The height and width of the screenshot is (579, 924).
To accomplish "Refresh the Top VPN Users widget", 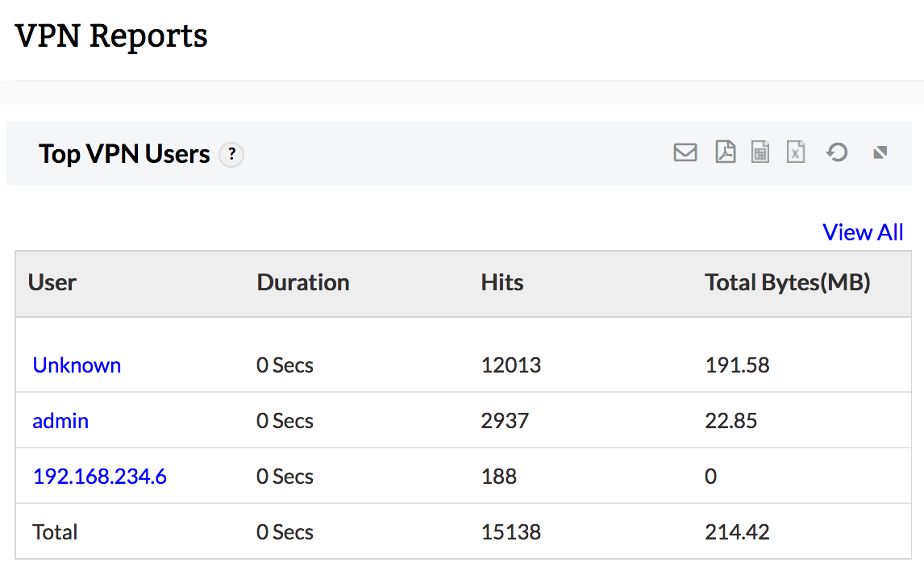I will point(837,152).
